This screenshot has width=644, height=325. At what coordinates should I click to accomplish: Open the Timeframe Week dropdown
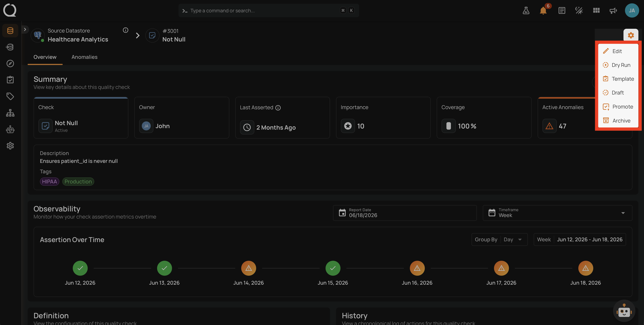pyautogui.click(x=557, y=213)
